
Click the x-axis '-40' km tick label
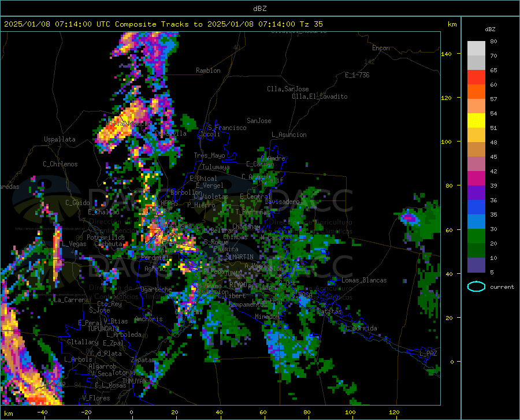click(x=42, y=412)
